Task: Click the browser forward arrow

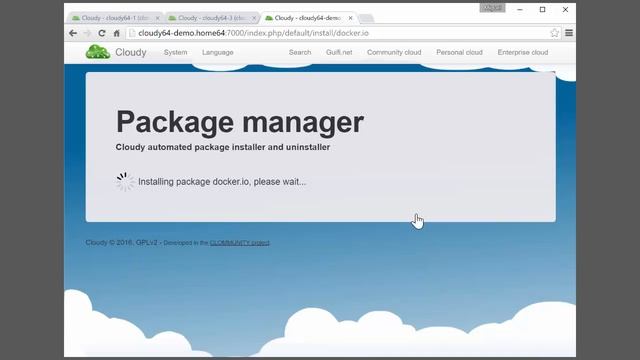Action: 87,33
